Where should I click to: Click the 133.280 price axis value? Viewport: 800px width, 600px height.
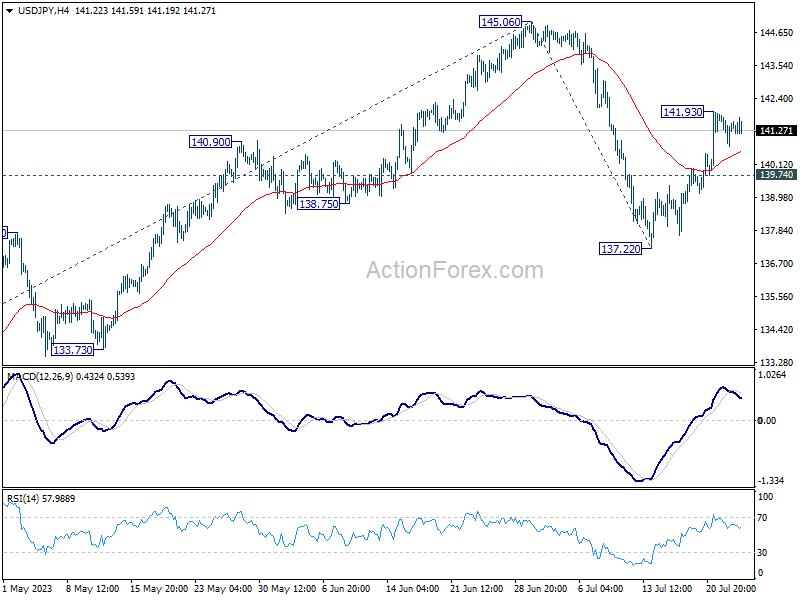coord(776,363)
